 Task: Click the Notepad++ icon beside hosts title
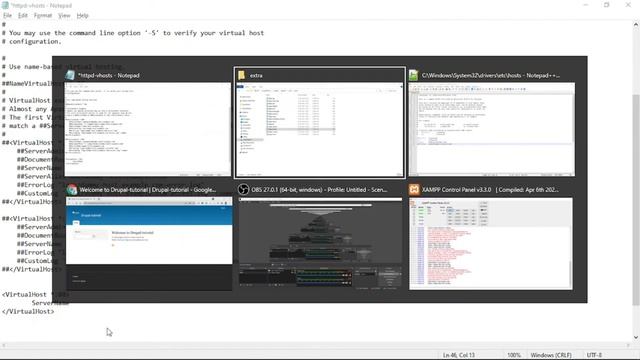point(413,75)
